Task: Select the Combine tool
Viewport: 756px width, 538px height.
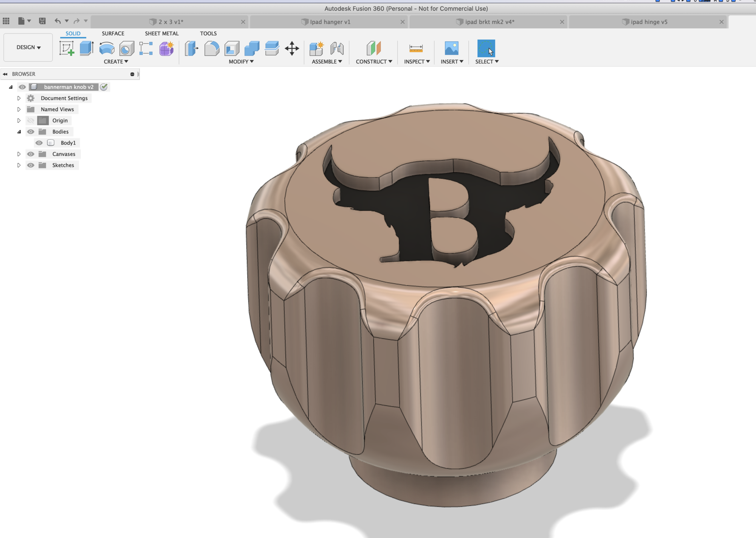Action: [x=252, y=48]
